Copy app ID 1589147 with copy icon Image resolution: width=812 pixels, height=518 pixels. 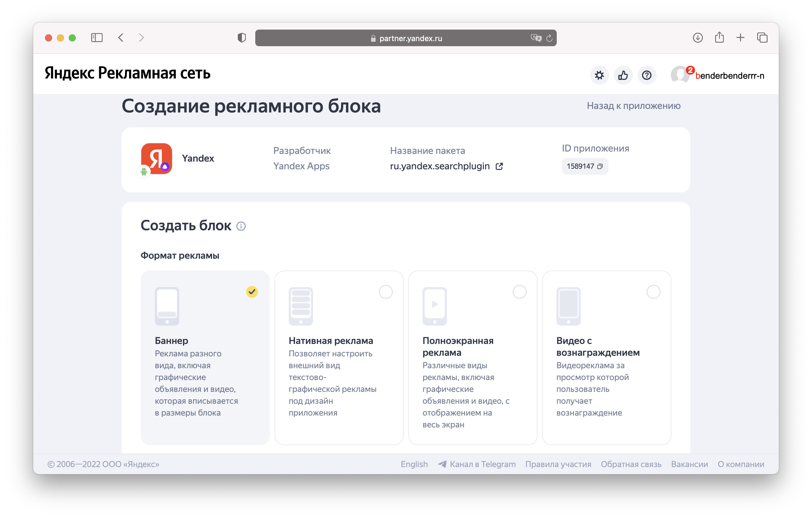coord(600,166)
